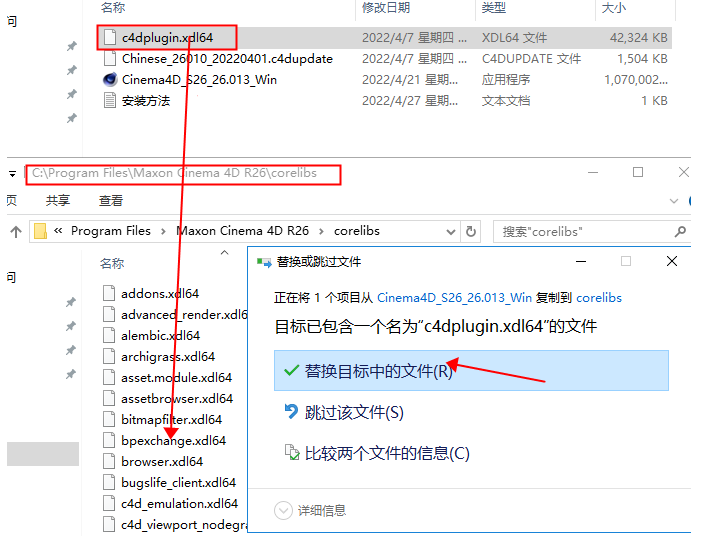703x536 pixels.
Task: Click the search magnifier icon
Action: point(680,232)
